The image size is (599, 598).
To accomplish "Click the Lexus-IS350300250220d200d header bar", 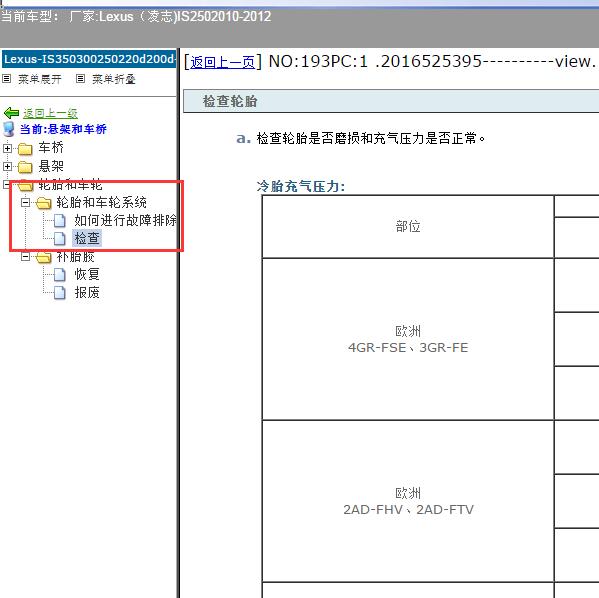I will click(89, 59).
